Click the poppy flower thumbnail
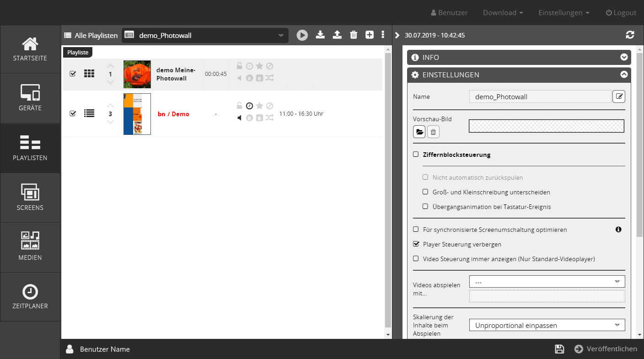Screen dimensions: 644x359 coord(137,74)
